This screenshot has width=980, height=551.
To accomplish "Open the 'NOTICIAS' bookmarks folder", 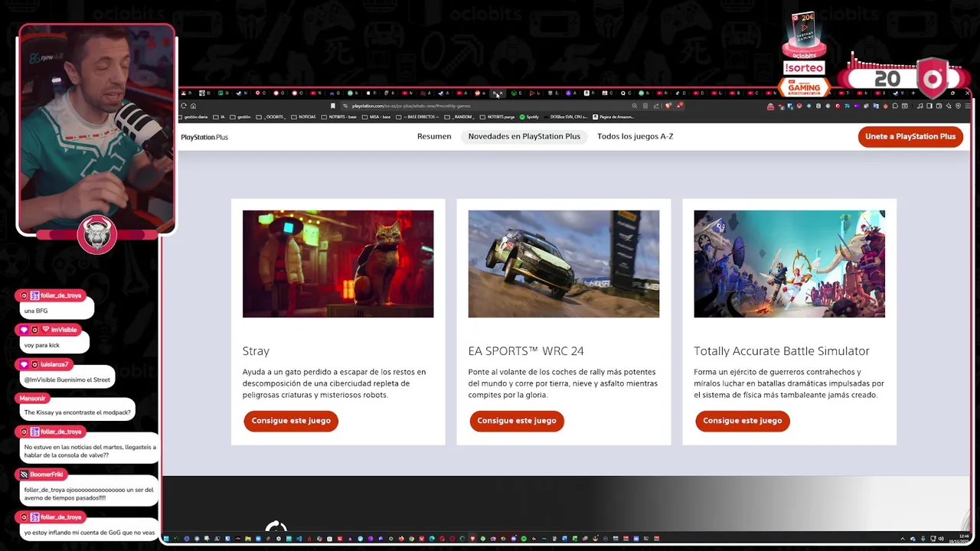I will click(303, 117).
